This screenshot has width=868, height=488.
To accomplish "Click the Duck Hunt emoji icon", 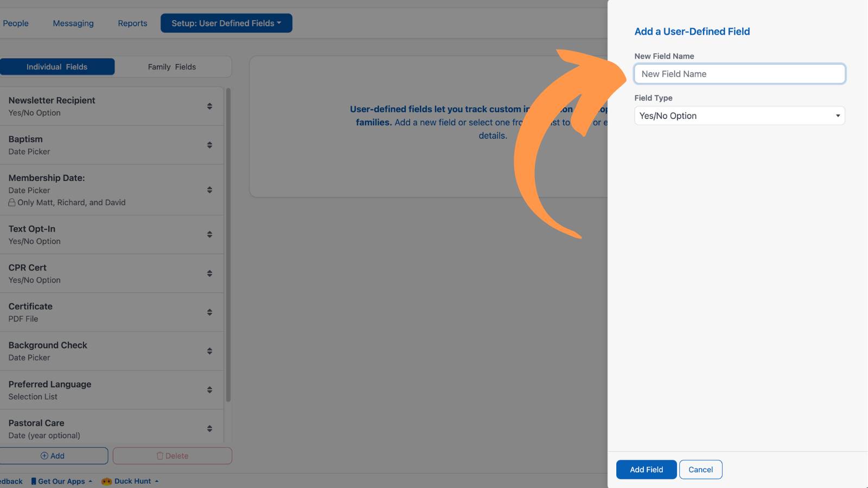I will pos(106,481).
